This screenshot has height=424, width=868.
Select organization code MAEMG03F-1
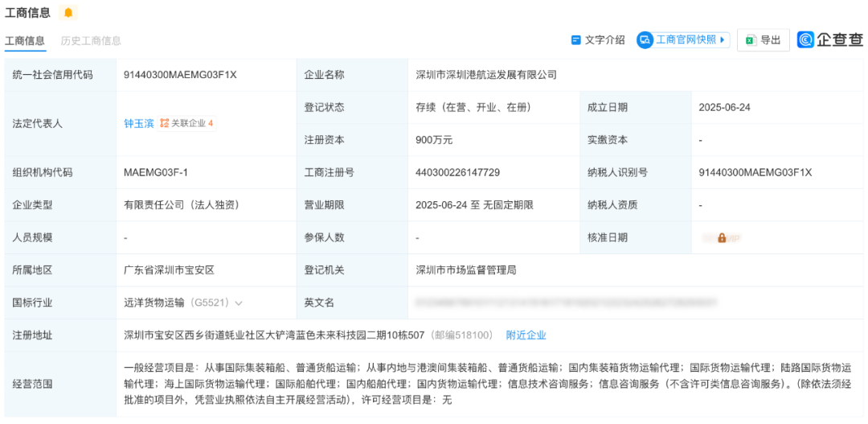tap(156, 172)
